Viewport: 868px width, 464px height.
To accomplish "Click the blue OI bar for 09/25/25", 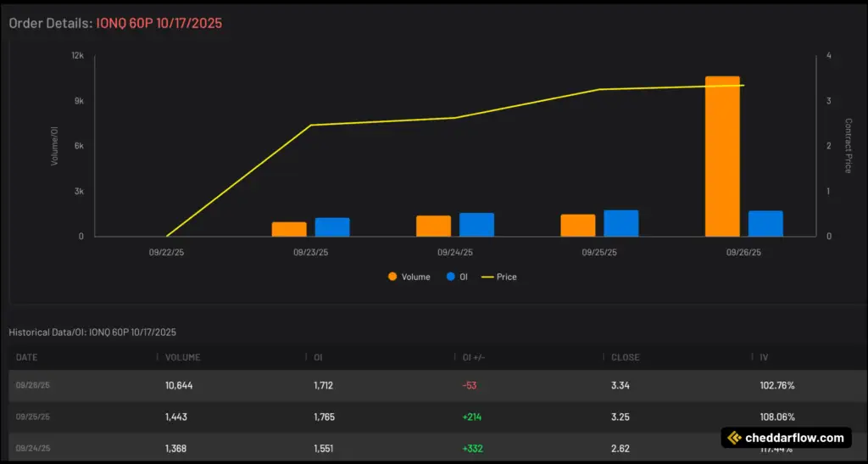I will pyautogui.click(x=621, y=223).
